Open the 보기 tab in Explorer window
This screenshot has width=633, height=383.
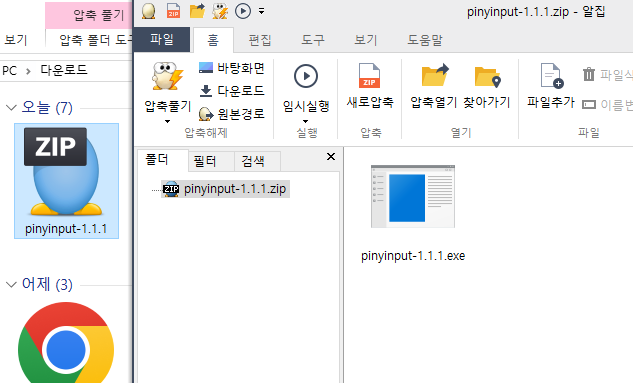[15, 40]
